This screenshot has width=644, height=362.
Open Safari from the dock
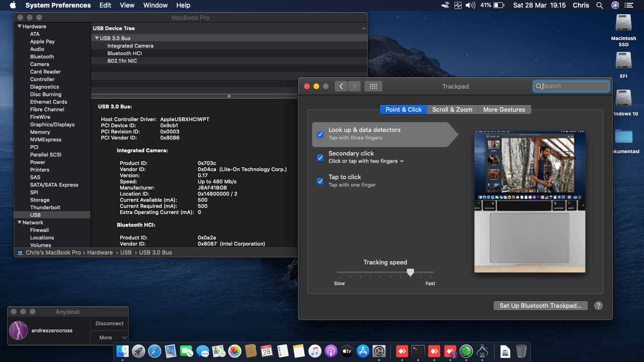pos(155,351)
